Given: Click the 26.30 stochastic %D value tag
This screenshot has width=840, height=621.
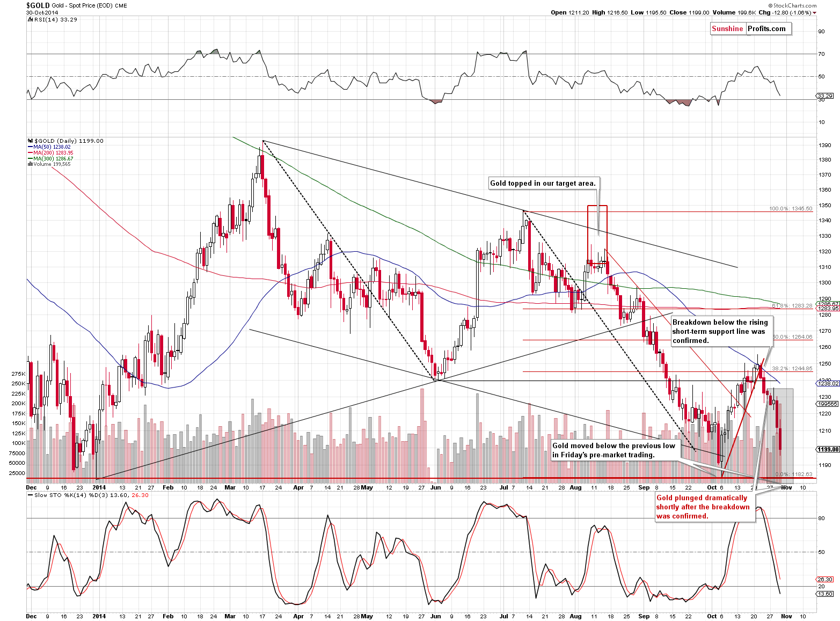Looking at the screenshot, I should [x=825, y=580].
